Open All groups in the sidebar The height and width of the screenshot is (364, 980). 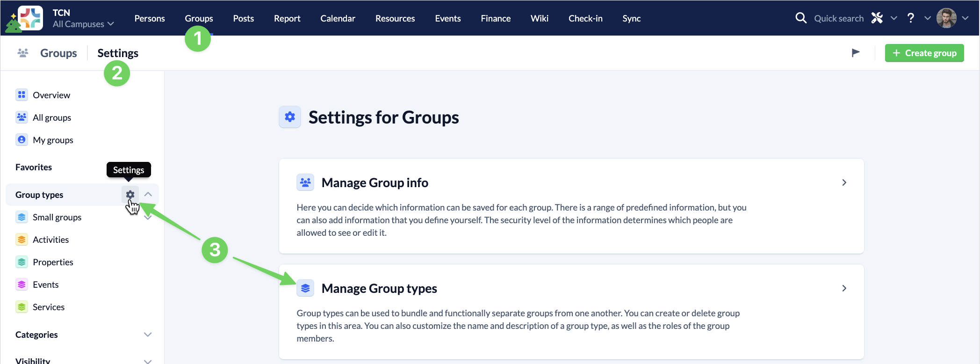click(51, 117)
